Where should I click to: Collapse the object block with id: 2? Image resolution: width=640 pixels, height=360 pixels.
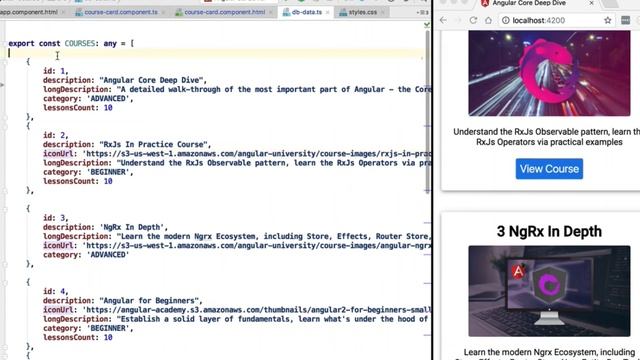tap(5, 126)
